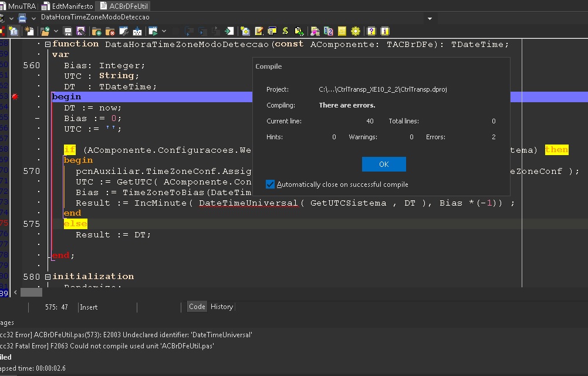Click the notepad with pencil icon

(259, 31)
